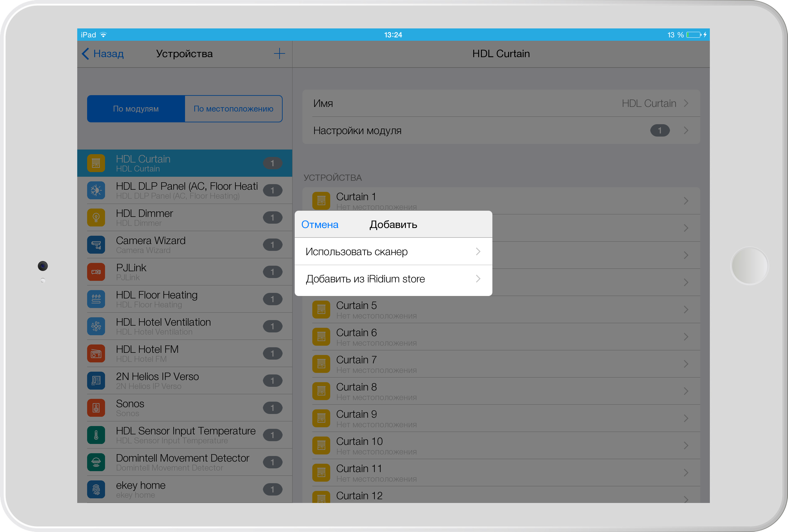
Task: Open Настройки модуля chevron
Action: click(x=686, y=131)
